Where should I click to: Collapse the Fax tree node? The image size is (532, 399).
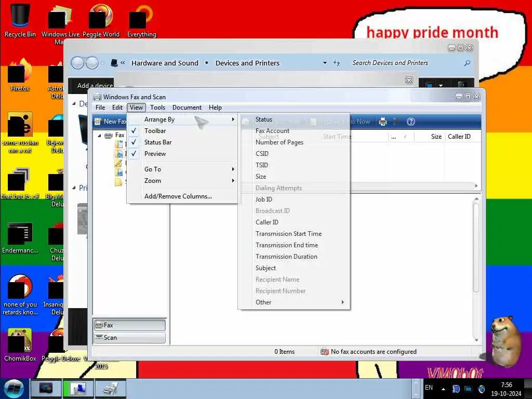[x=99, y=136]
